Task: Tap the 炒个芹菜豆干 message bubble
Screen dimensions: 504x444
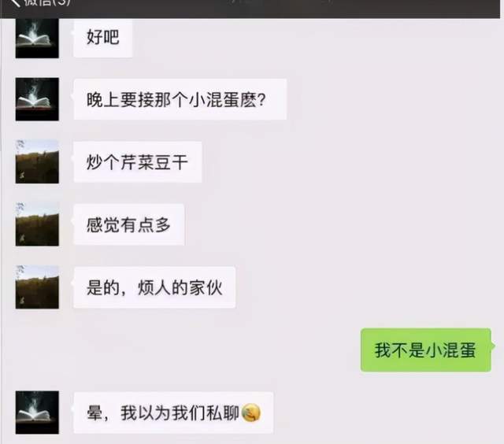Action: click(x=138, y=162)
